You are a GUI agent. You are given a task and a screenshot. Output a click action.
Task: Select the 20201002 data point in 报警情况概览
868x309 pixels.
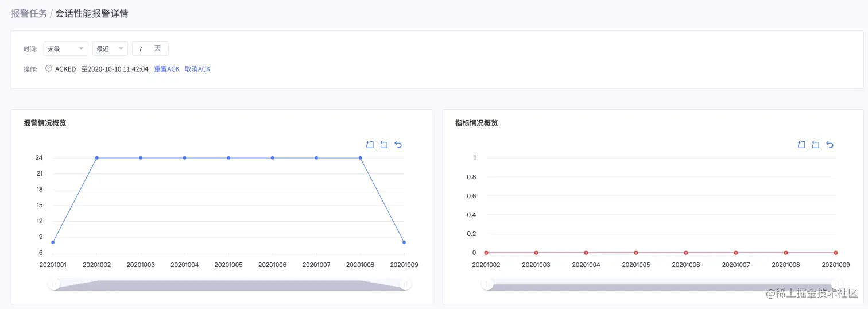pyautogui.click(x=96, y=157)
